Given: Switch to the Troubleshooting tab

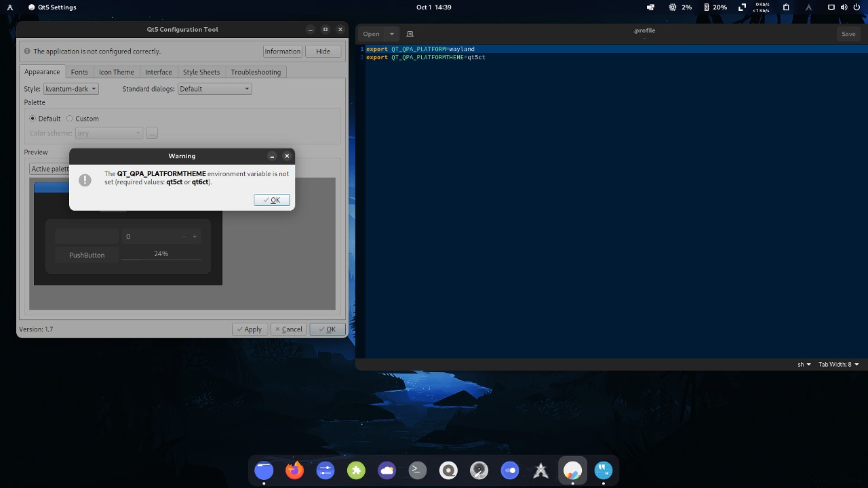Looking at the screenshot, I should pyautogui.click(x=256, y=72).
